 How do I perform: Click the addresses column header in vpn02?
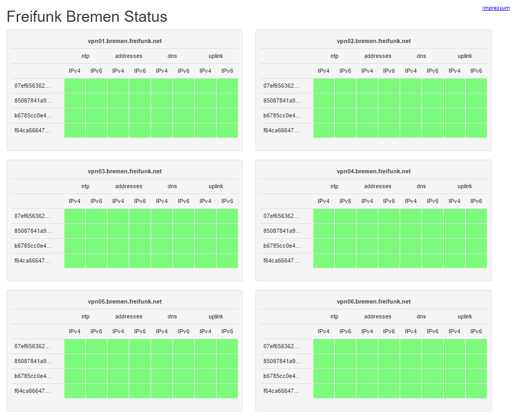tap(378, 56)
